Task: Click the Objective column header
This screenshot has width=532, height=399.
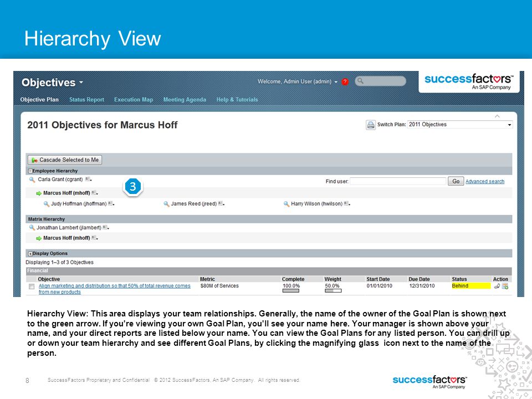Action: point(49,279)
